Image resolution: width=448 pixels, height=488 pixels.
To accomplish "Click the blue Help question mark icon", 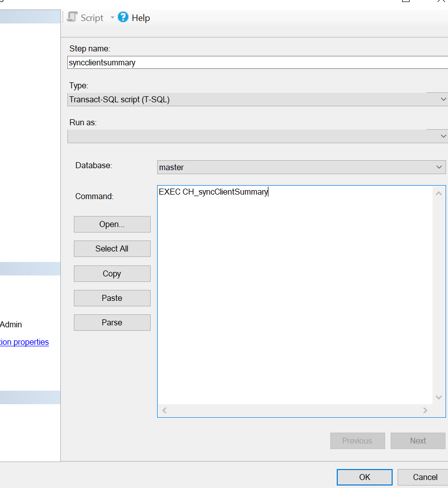I will pyautogui.click(x=123, y=17).
